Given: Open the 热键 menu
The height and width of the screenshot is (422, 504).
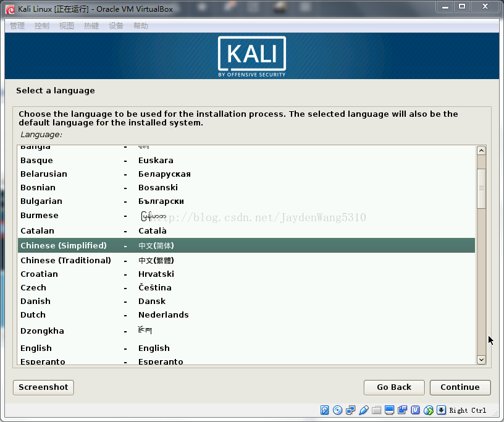Looking at the screenshot, I should (91, 26).
